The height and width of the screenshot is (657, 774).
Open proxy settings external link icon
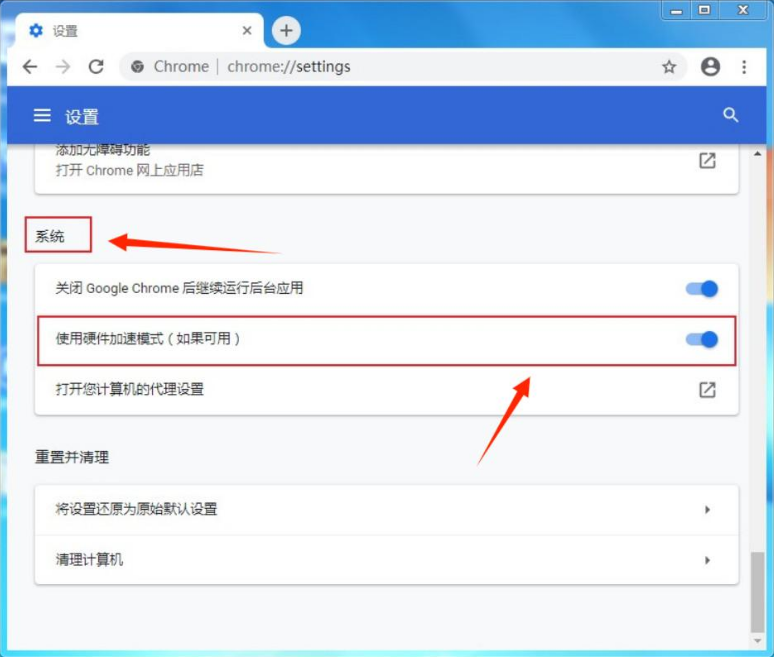coord(707,389)
